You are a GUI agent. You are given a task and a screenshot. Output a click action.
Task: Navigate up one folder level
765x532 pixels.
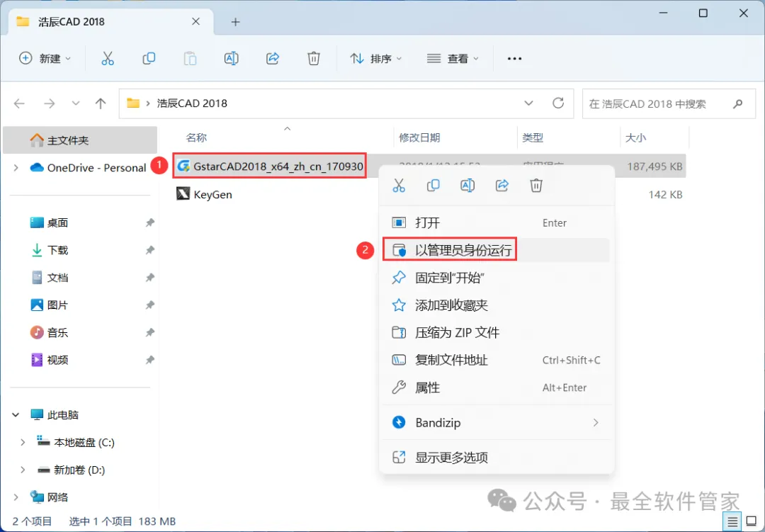click(x=101, y=103)
